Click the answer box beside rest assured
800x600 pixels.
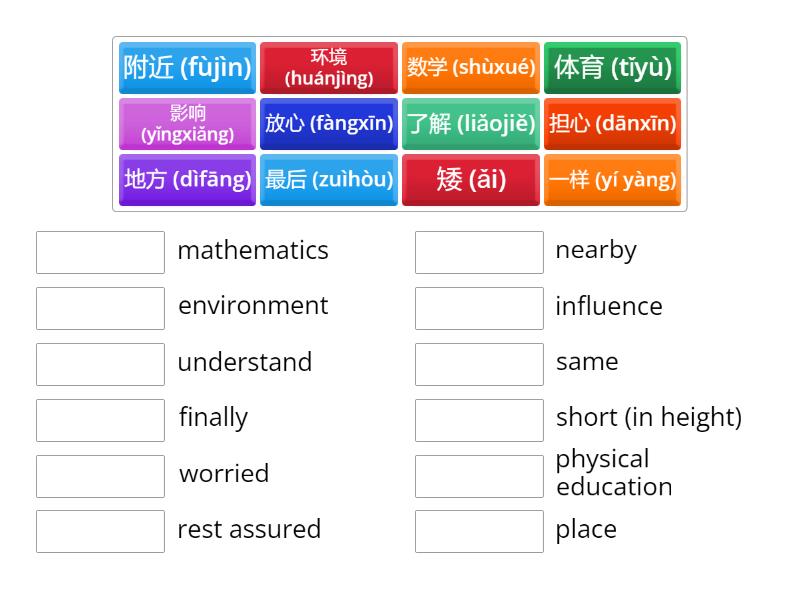[x=100, y=531]
